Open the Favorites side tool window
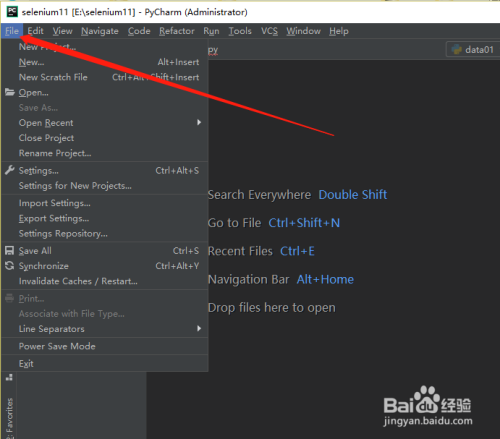The height and width of the screenshot is (439, 500). (x=10, y=418)
